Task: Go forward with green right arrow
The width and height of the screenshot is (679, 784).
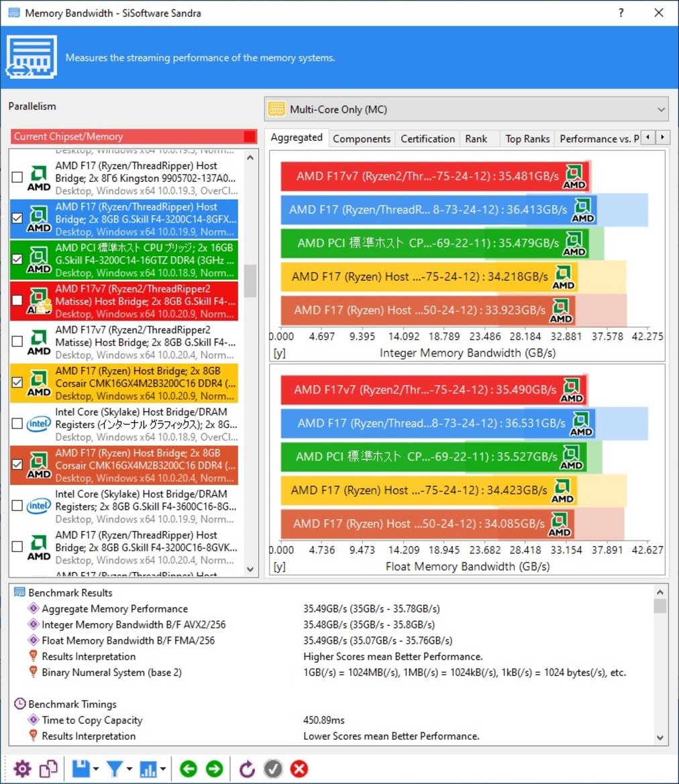Action: [x=214, y=769]
